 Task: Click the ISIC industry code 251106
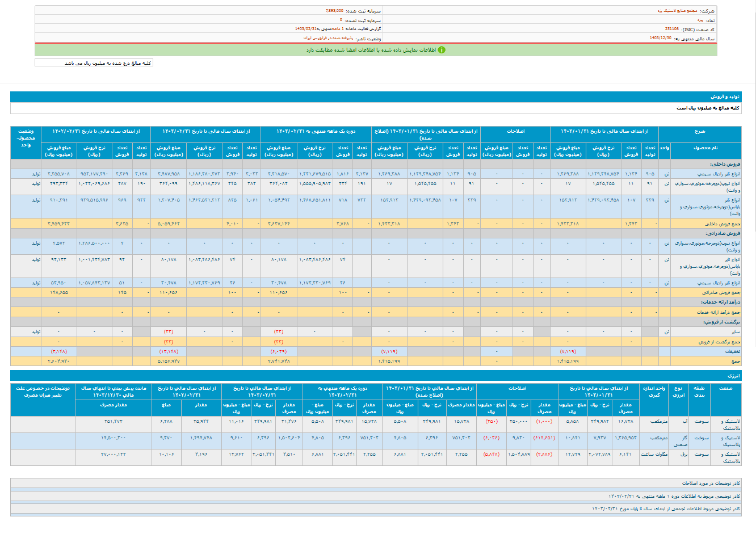pyautogui.click(x=671, y=29)
